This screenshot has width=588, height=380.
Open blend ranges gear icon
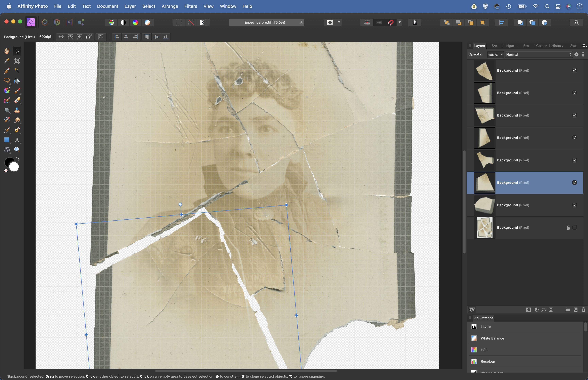pyautogui.click(x=576, y=55)
